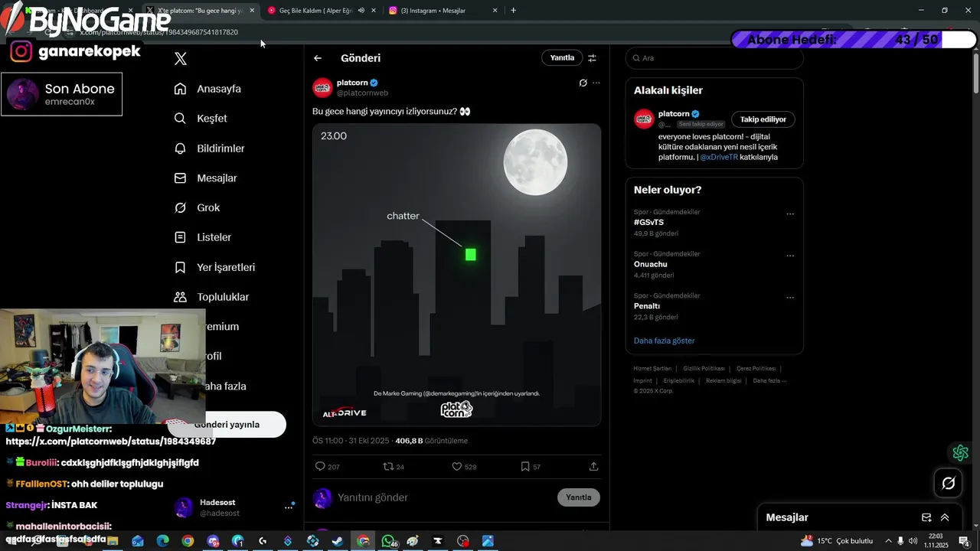Open more options on platcorn's post
Screen dimensions: 980x551
[x=596, y=83]
